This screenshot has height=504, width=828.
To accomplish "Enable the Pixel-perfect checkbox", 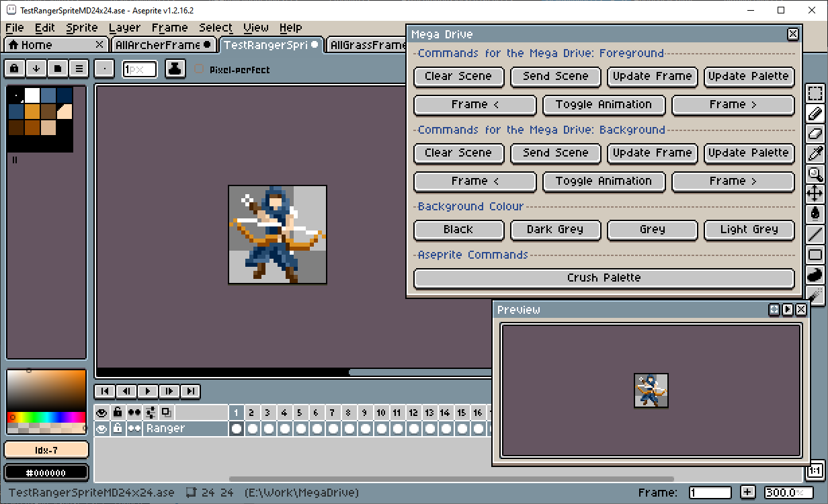I will pyautogui.click(x=199, y=69).
